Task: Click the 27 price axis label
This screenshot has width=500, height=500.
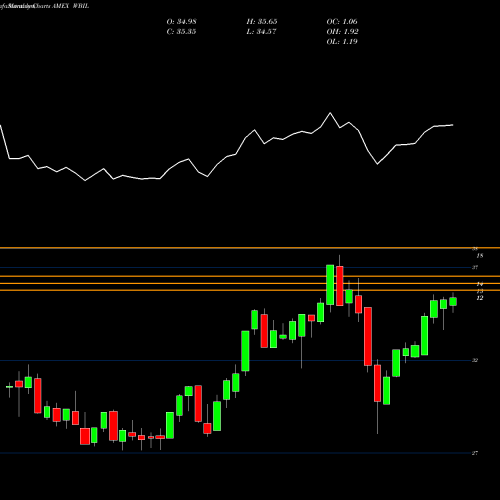Action: 475,453
